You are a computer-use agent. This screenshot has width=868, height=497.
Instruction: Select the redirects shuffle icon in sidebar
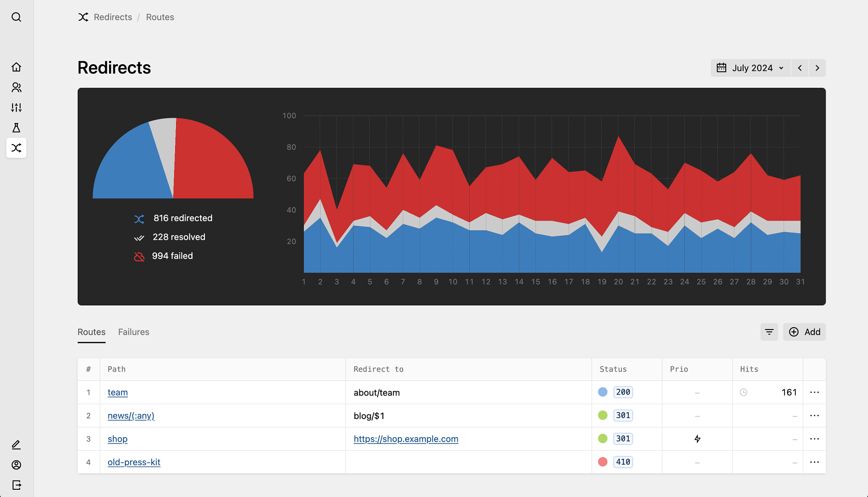pos(16,148)
